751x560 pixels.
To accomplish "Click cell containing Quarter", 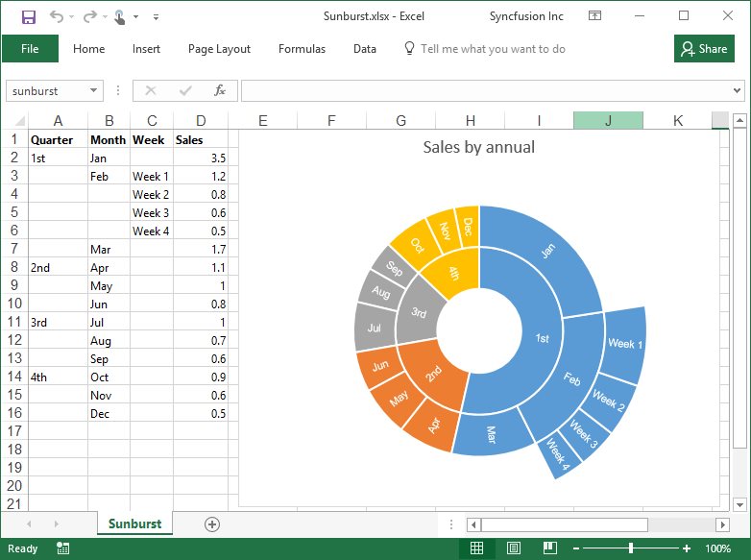I will (x=58, y=140).
